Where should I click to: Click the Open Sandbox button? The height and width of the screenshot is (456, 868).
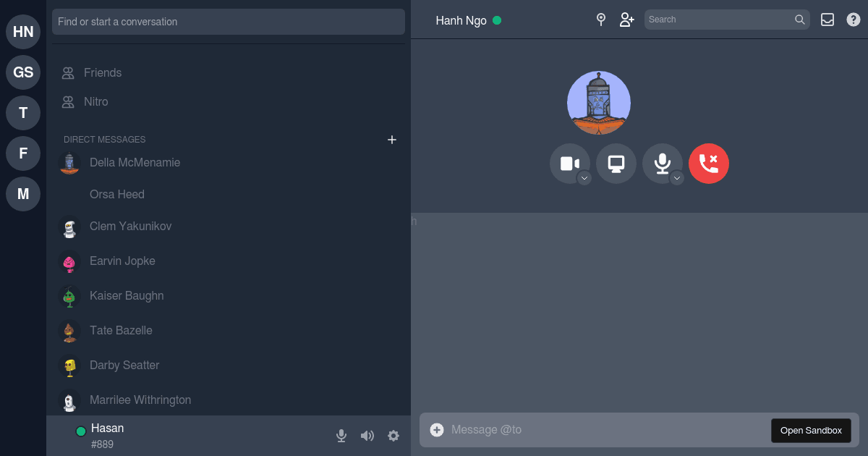(810, 430)
